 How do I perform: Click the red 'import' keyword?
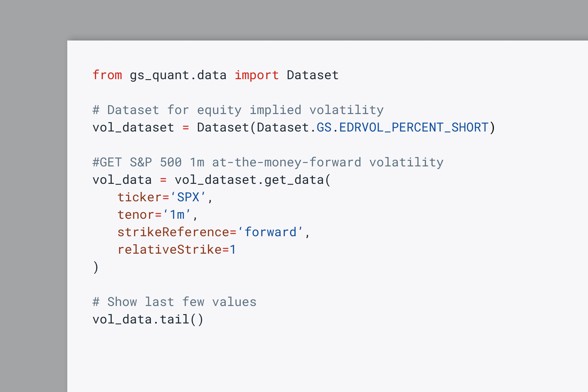(x=256, y=75)
